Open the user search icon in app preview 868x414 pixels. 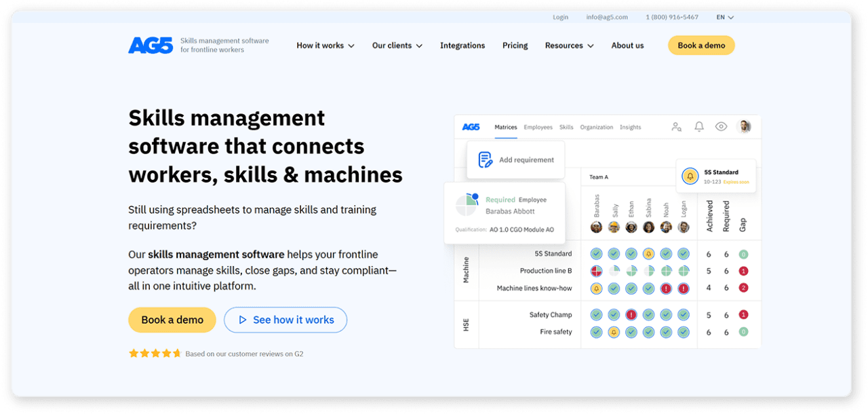click(676, 127)
